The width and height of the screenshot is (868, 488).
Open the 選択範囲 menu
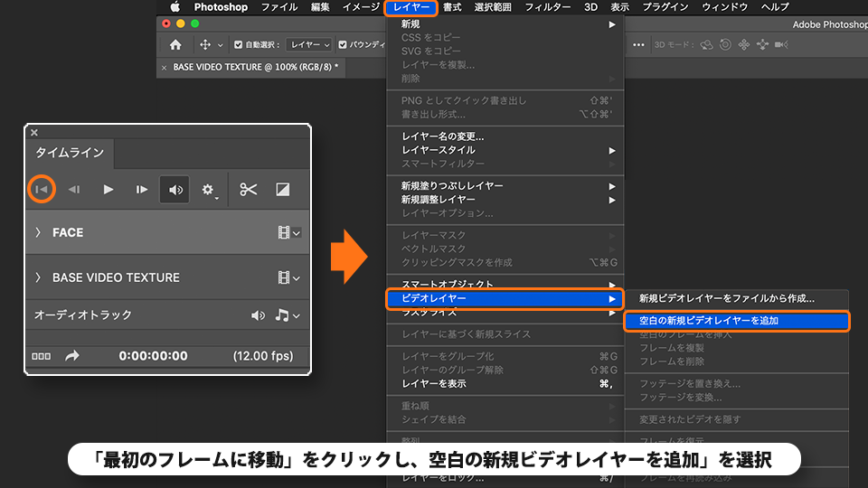pos(493,7)
